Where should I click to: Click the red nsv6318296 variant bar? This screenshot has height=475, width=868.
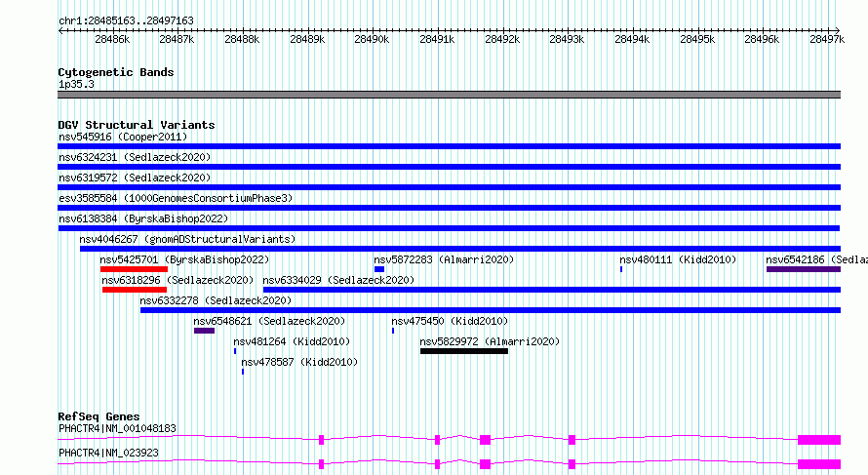(135, 290)
